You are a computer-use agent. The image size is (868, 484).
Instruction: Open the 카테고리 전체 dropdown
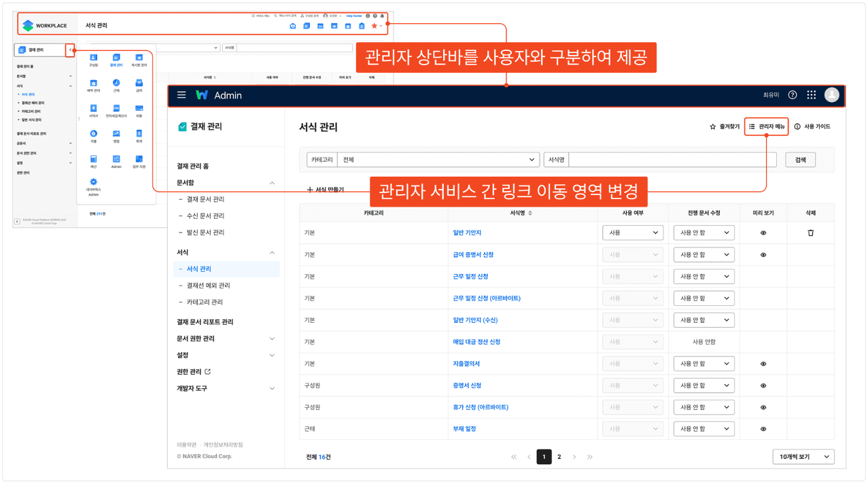(x=438, y=160)
